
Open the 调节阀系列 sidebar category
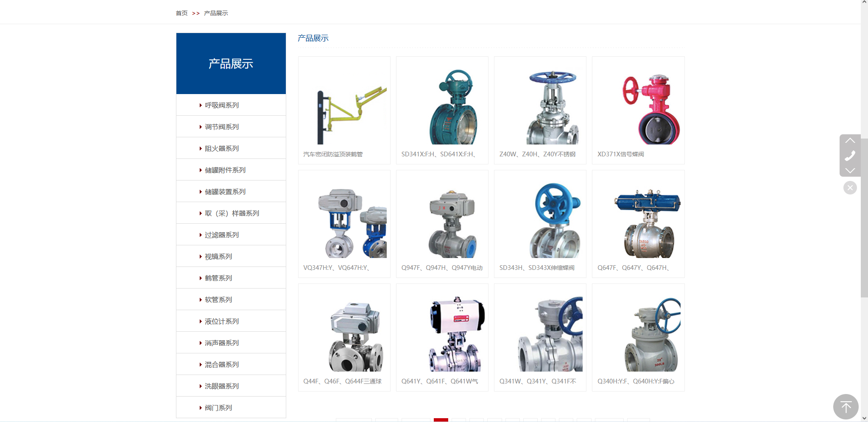(x=222, y=127)
